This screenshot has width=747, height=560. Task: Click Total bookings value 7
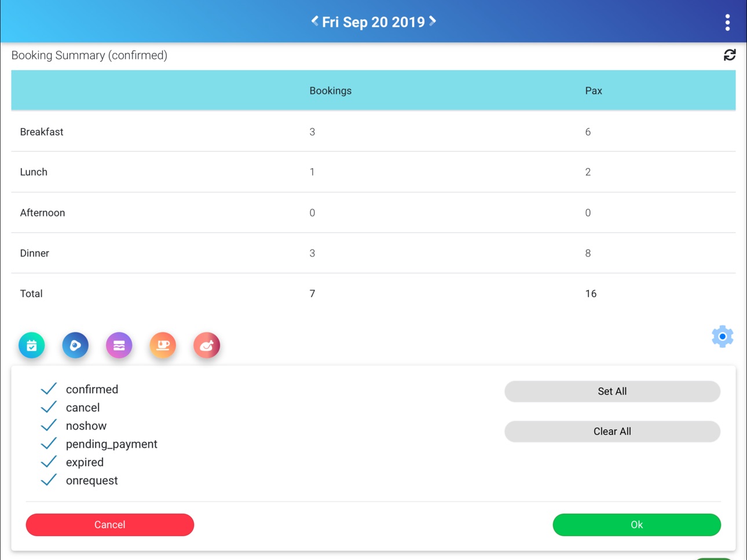(312, 294)
